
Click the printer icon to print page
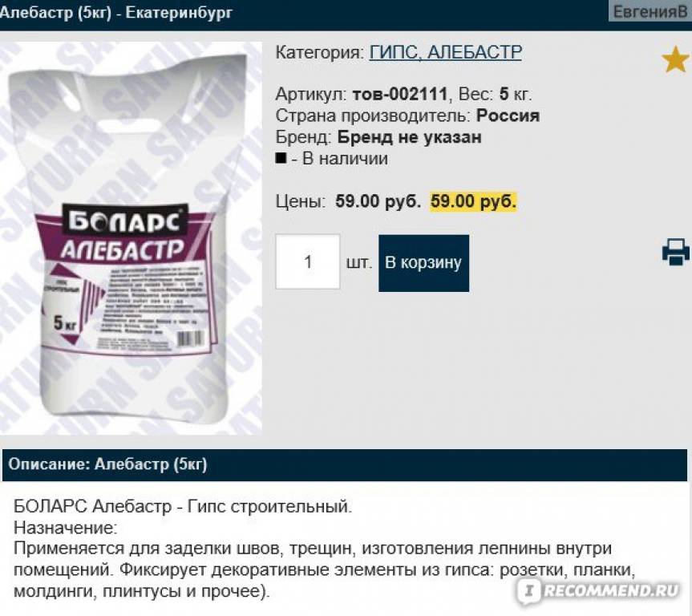pos(676,253)
